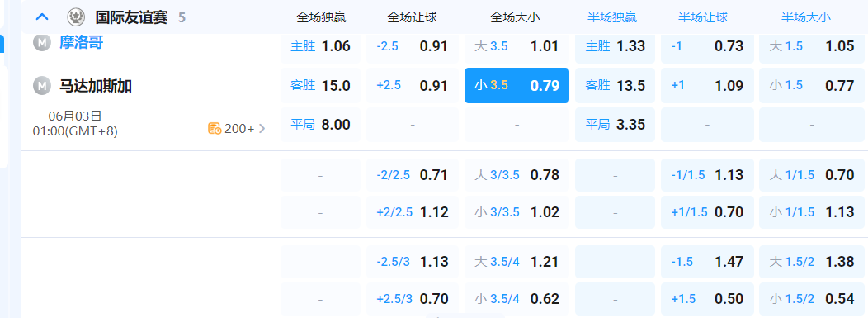The height and width of the screenshot is (318, 868).
Task: Open the 马达加斯加 team name
Action: [x=96, y=86]
